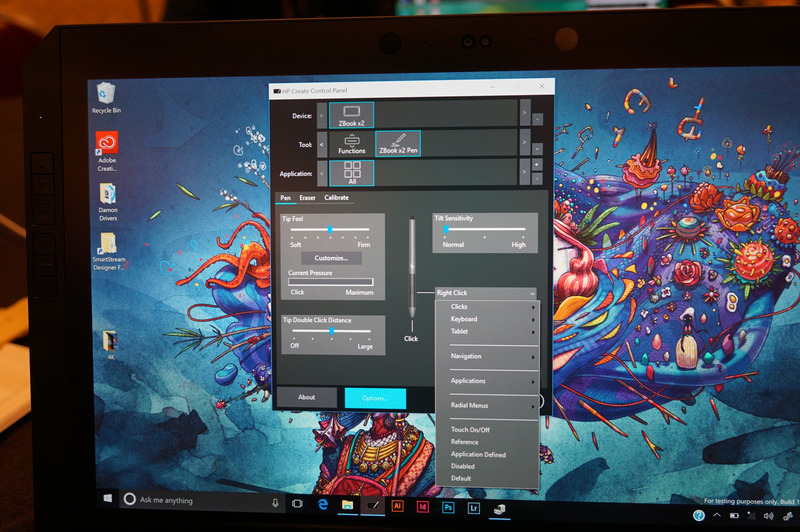Adjust the Tip Feel slider
Screen dimensions: 800x532
(330, 230)
